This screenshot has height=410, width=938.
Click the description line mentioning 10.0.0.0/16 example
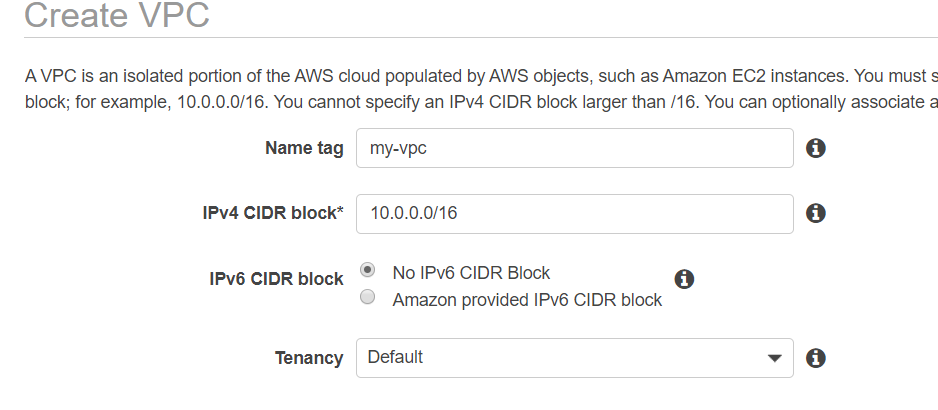(480, 102)
